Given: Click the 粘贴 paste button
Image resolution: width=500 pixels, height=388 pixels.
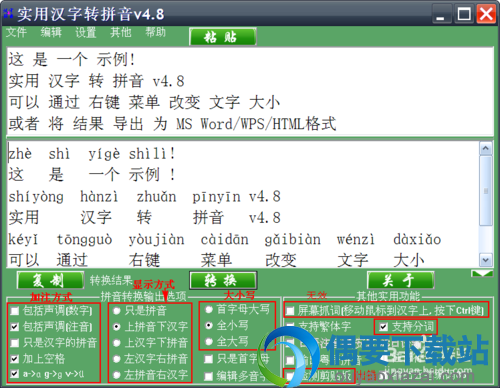Looking at the screenshot, I should point(223,36).
